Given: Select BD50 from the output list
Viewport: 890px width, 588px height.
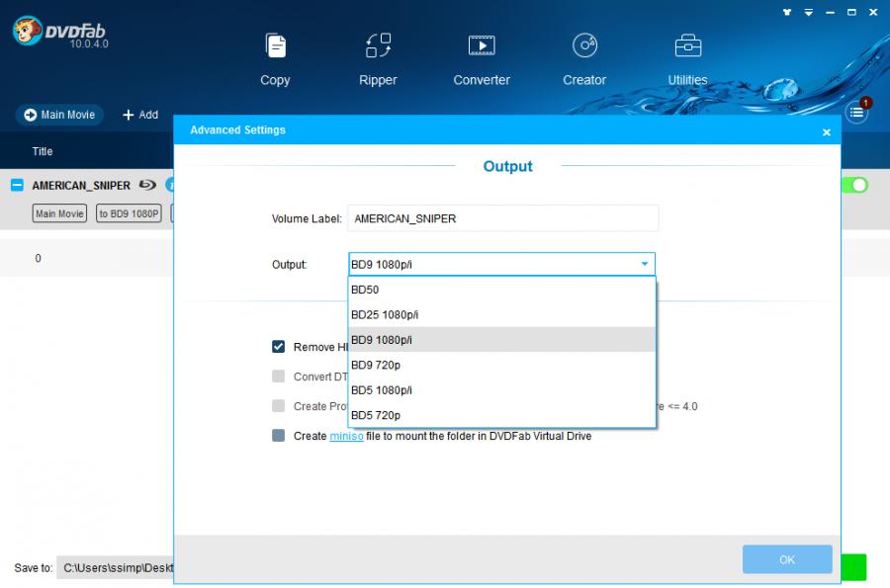Looking at the screenshot, I should pos(501,290).
